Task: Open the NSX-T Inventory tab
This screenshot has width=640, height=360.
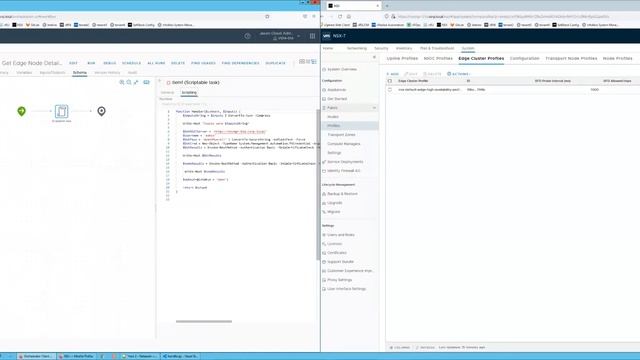Action: (404, 48)
